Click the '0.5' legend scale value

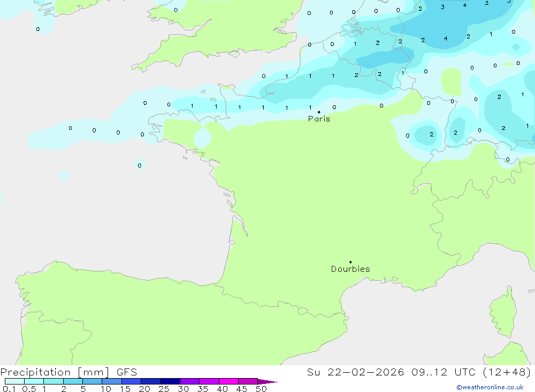tap(29, 389)
